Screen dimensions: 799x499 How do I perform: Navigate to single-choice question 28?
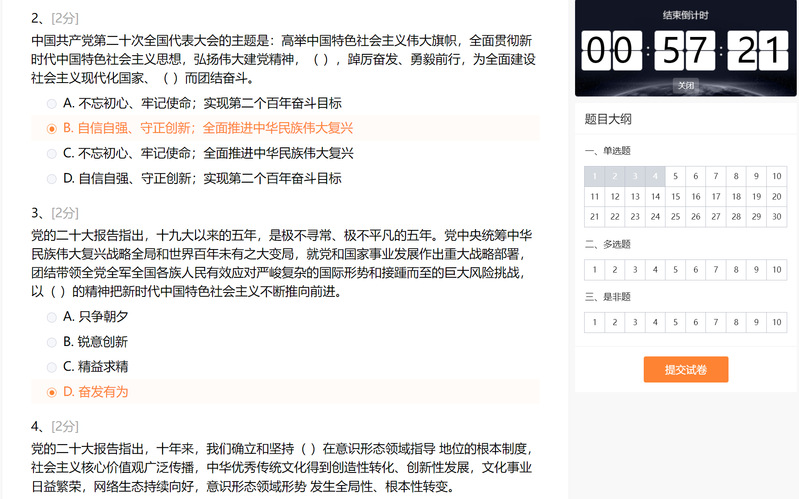pos(736,217)
